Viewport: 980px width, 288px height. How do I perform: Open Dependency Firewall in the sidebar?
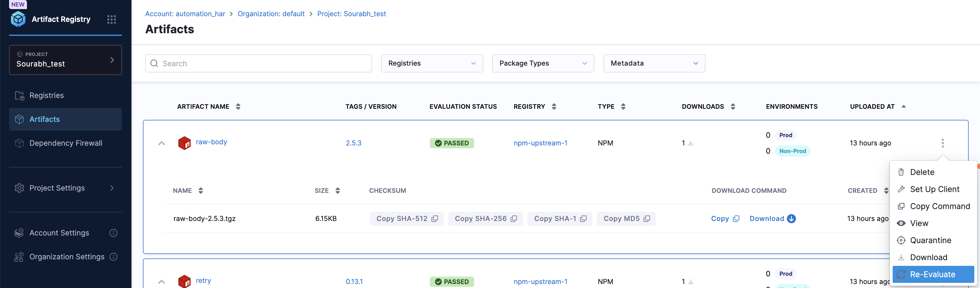click(66, 143)
